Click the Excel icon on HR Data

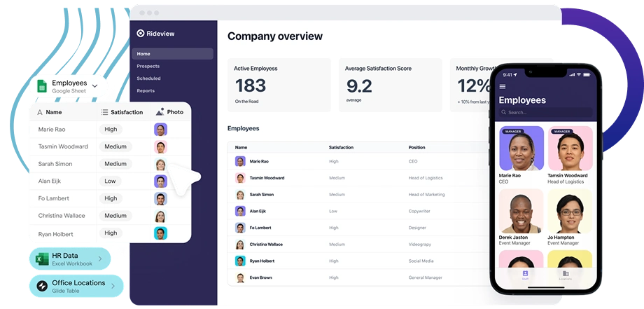[x=41, y=259]
